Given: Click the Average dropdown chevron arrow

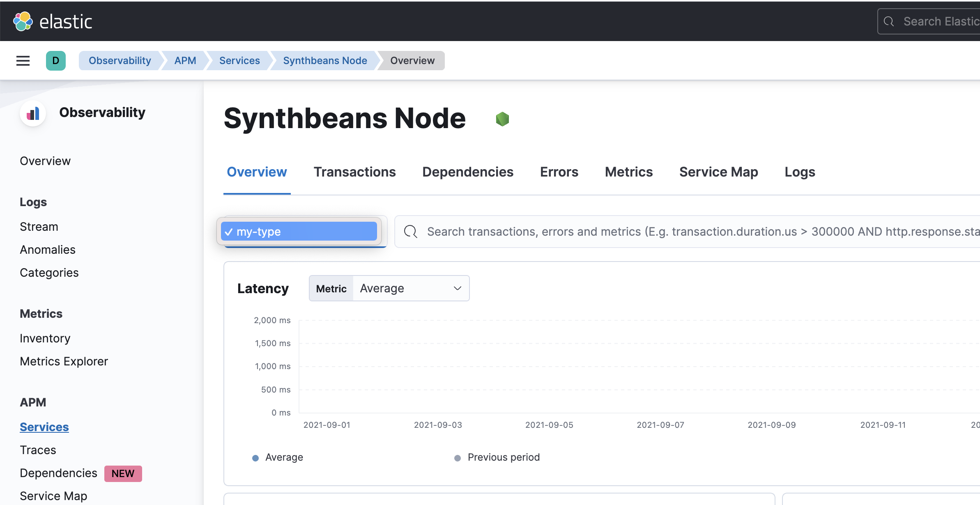Looking at the screenshot, I should click(458, 288).
